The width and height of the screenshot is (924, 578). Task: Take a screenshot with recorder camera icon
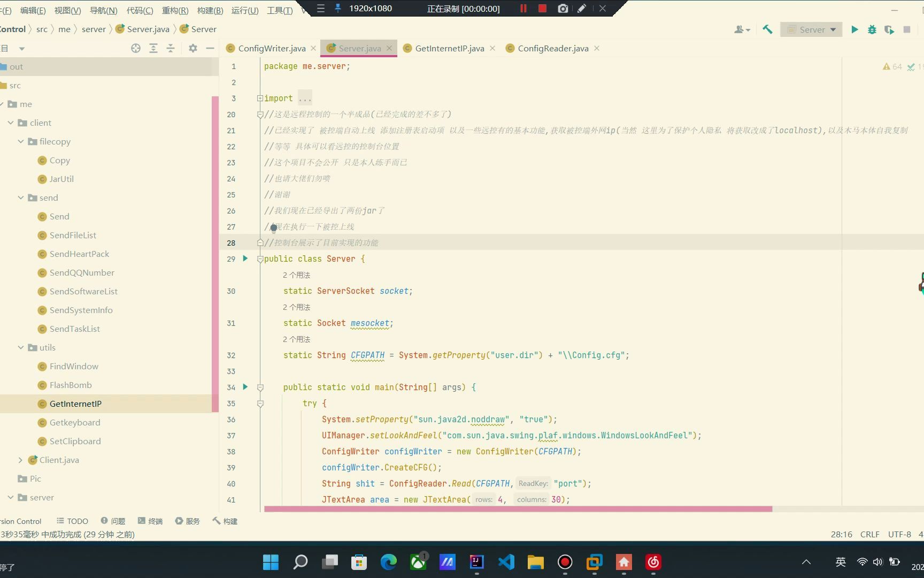(x=563, y=9)
